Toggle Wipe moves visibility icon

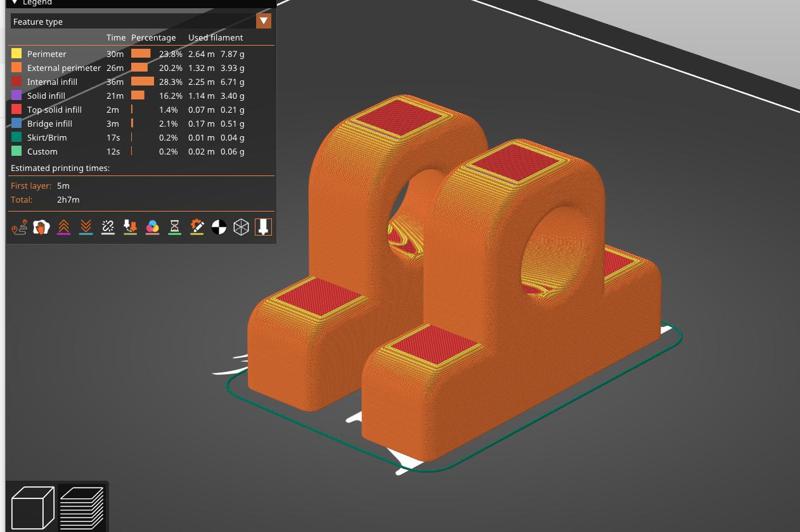tap(41, 226)
